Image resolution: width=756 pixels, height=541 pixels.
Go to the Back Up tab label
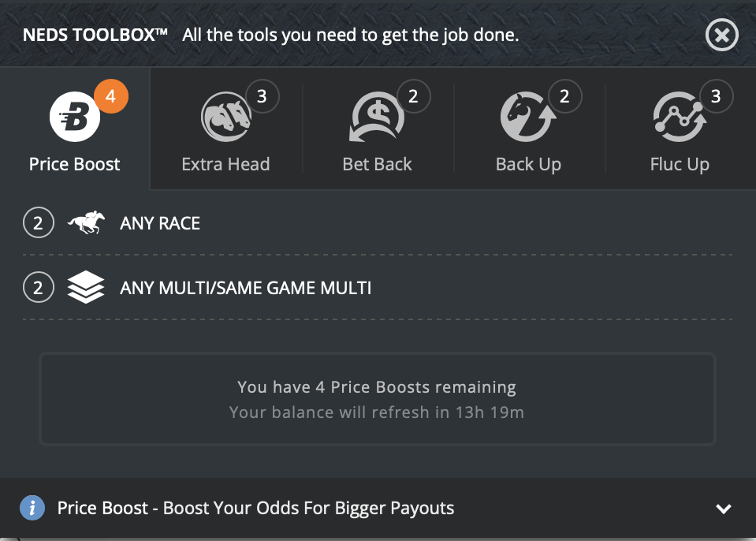528,164
